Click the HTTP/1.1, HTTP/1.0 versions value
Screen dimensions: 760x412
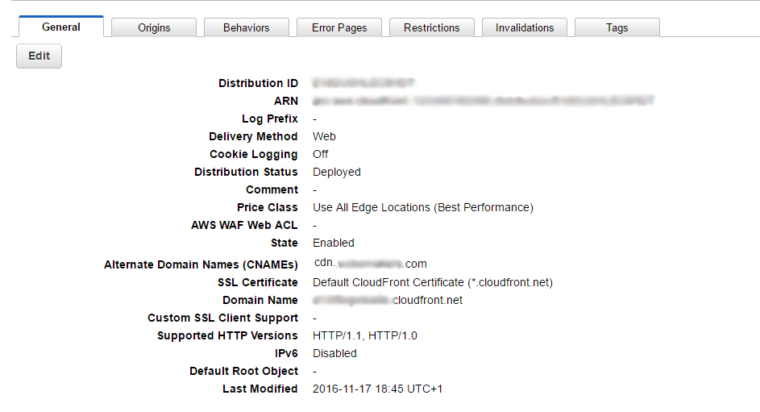coord(364,335)
